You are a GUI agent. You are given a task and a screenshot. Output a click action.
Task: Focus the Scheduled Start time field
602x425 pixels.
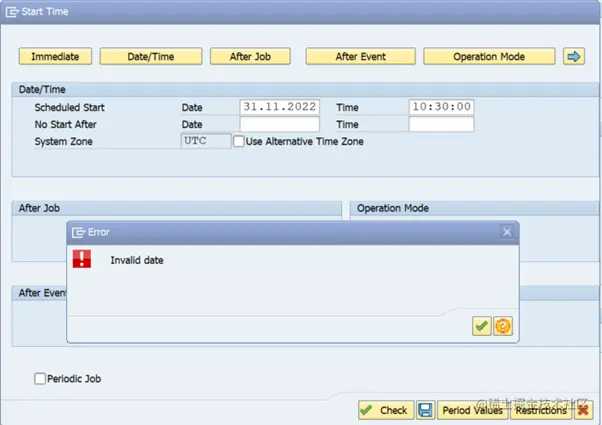click(x=442, y=107)
